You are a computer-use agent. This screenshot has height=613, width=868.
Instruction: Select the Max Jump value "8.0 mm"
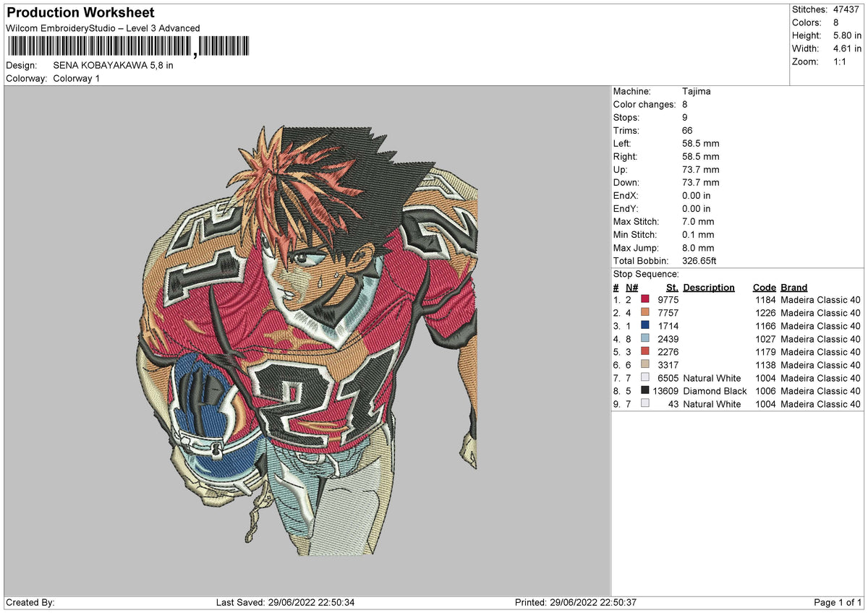pos(698,248)
